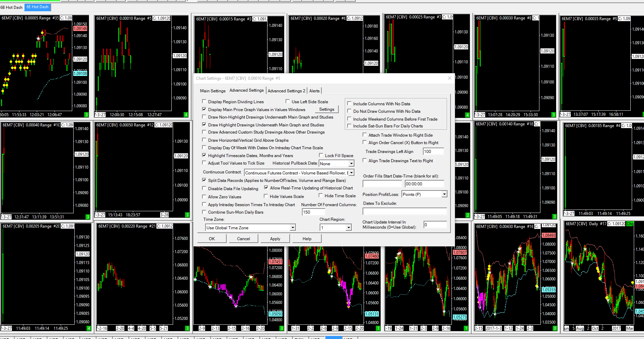Viewport: 644px width, 339px height.
Task: Enable Adjust Tool Values to Tick Size
Action: (204, 163)
